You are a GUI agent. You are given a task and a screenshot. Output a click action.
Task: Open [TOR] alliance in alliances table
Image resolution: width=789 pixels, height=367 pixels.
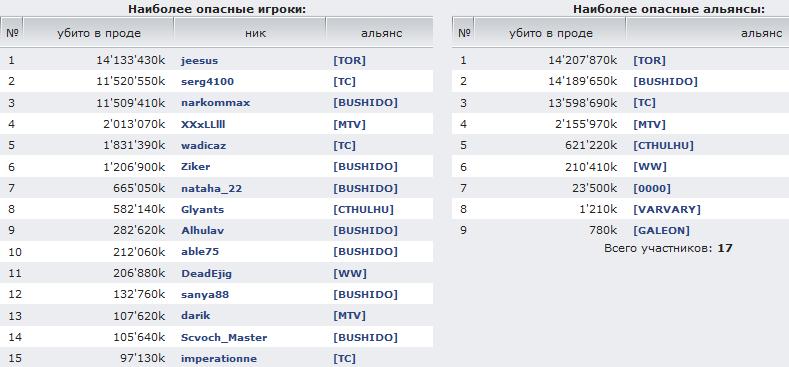click(x=649, y=61)
